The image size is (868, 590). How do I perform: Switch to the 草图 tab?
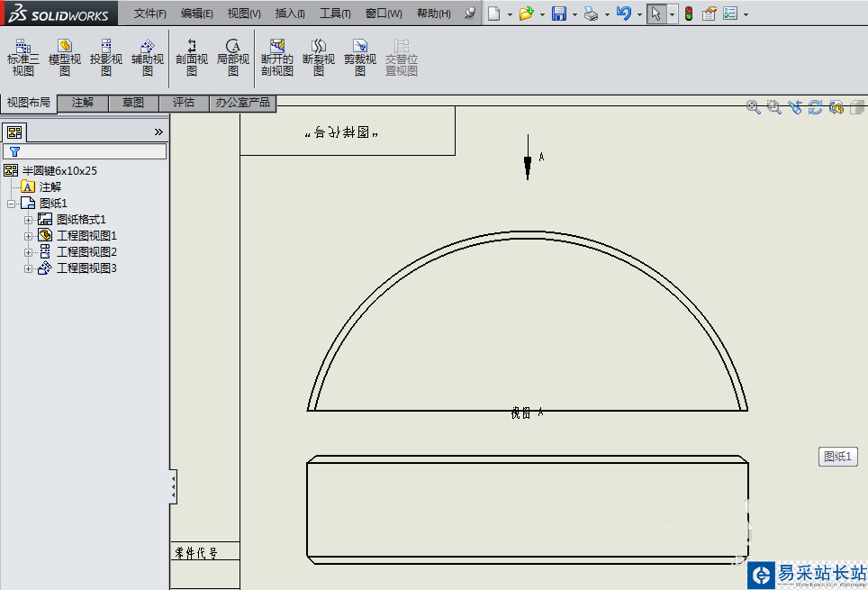click(x=133, y=103)
